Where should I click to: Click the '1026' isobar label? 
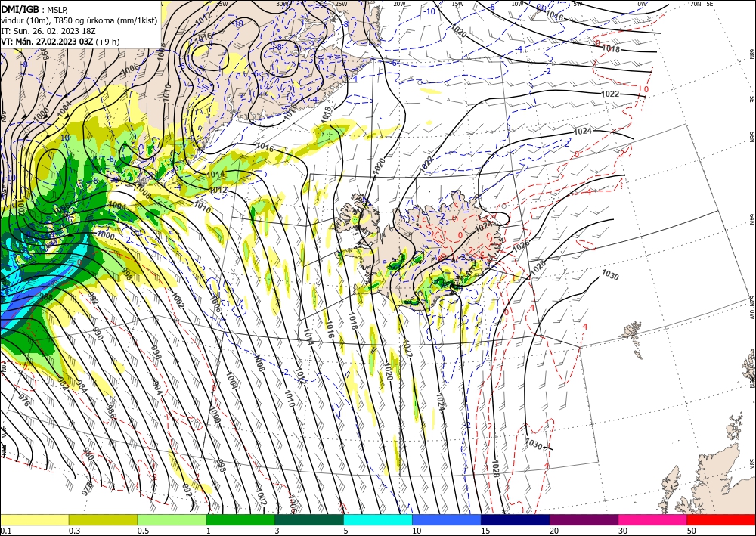pos(521,246)
